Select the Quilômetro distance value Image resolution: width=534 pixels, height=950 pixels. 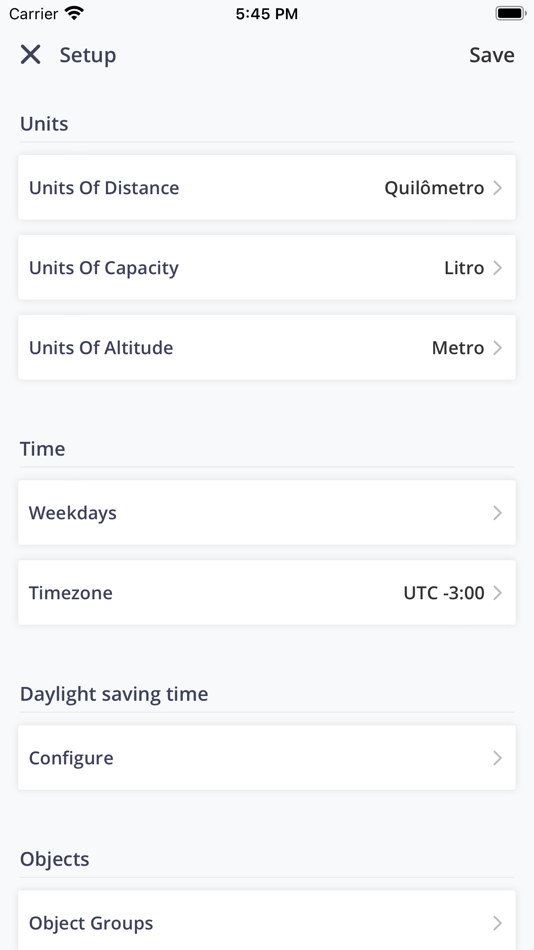tap(434, 188)
